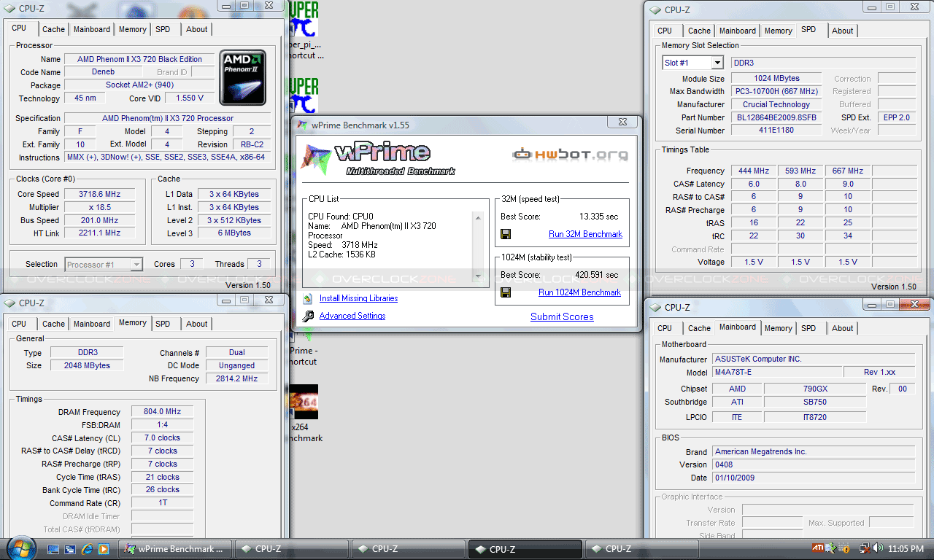Open SPD tab in the bottom-right CPU-Z
The image size is (934, 560).
808,328
